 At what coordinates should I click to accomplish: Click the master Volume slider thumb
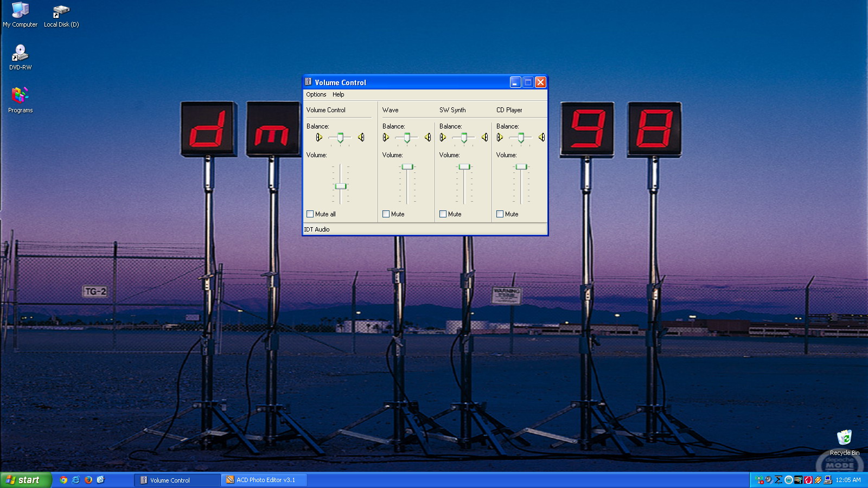tap(341, 186)
